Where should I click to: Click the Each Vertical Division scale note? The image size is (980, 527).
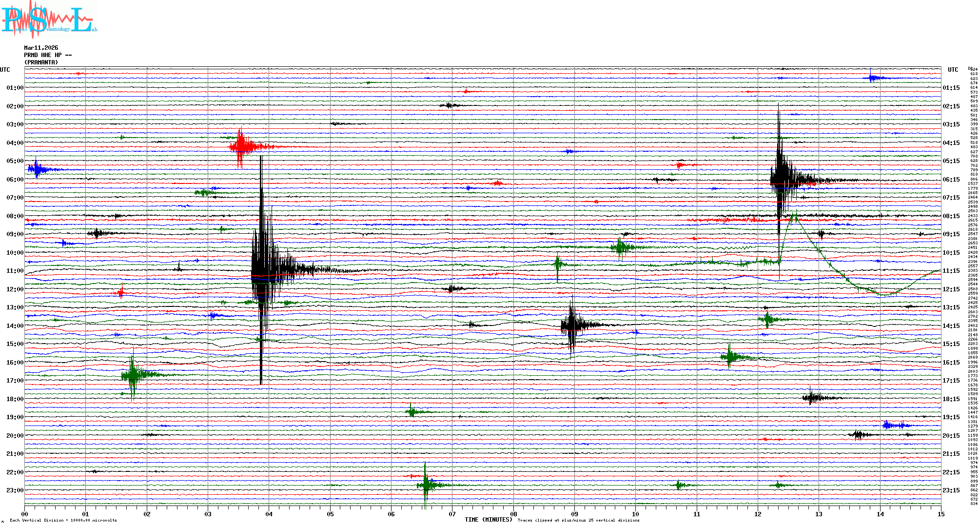point(63,520)
